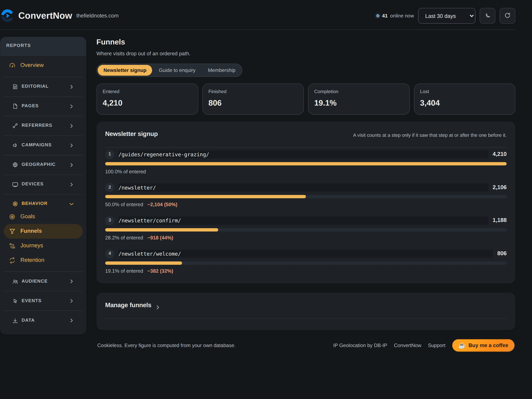
Task: Click the Behavior target icon
Action: coord(15,204)
